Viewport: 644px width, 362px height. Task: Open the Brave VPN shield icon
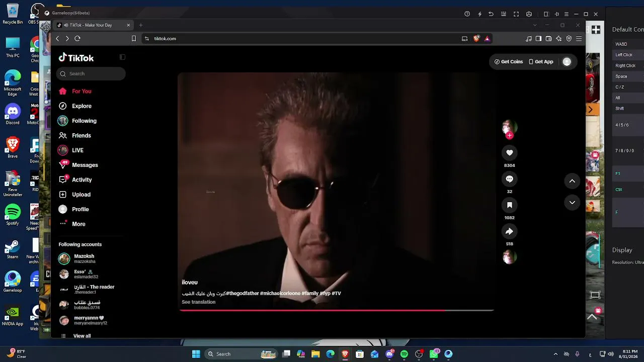(569, 39)
